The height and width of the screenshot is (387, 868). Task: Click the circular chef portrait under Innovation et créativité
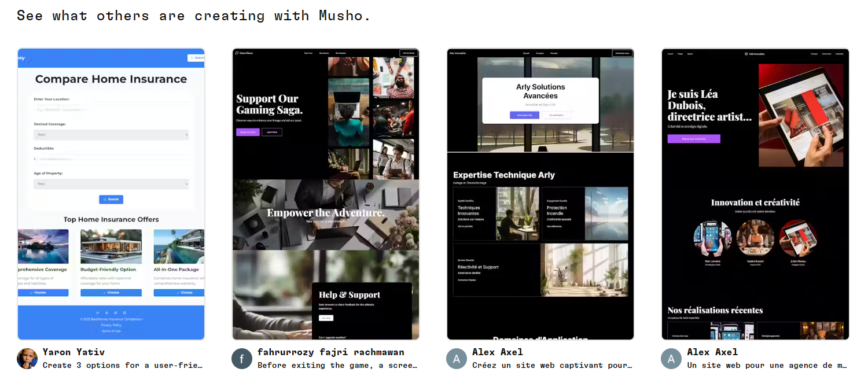pyautogui.click(x=755, y=238)
